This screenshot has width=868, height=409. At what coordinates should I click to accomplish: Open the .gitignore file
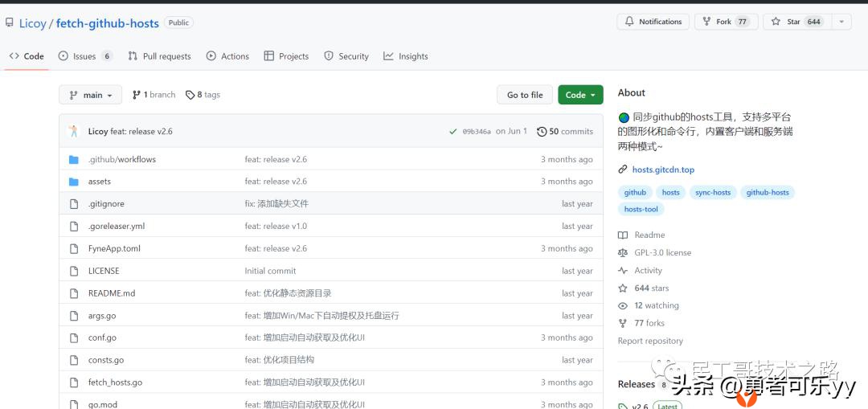coord(106,203)
